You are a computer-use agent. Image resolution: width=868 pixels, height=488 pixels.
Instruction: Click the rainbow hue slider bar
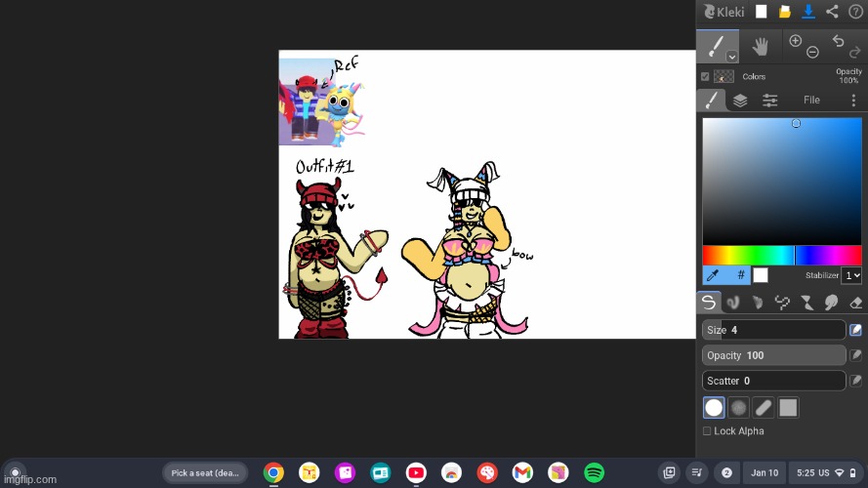pos(782,256)
